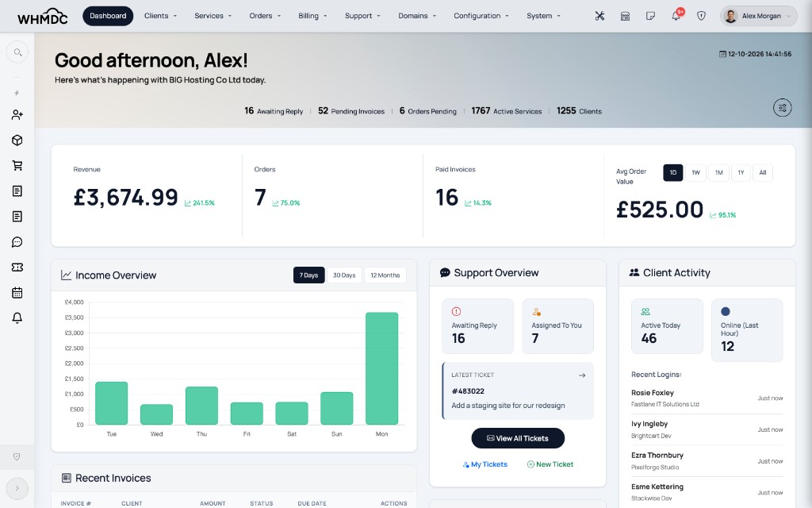Select the 1M average order range
Viewport: 812px width, 508px height.
pyautogui.click(x=718, y=172)
